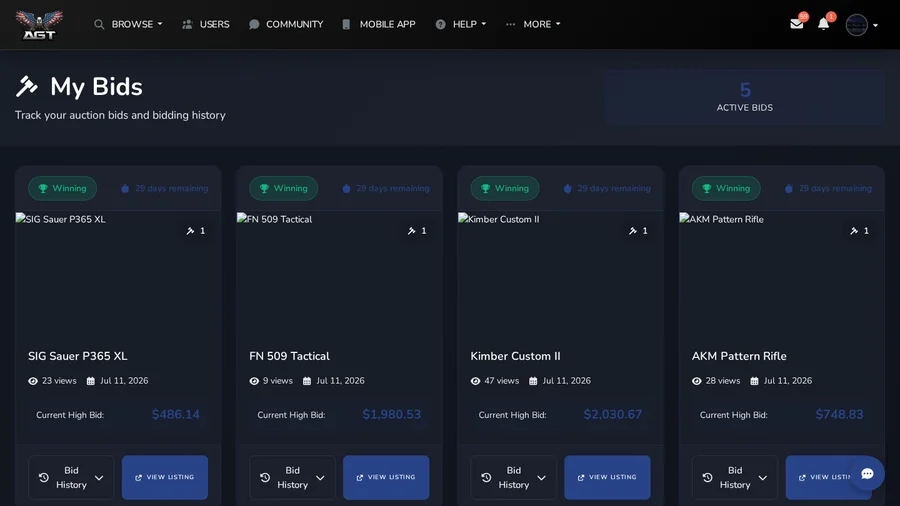Image resolution: width=900 pixels, height=506 pixels.
Task: Click the 47 views text
Action: (501, 381)
